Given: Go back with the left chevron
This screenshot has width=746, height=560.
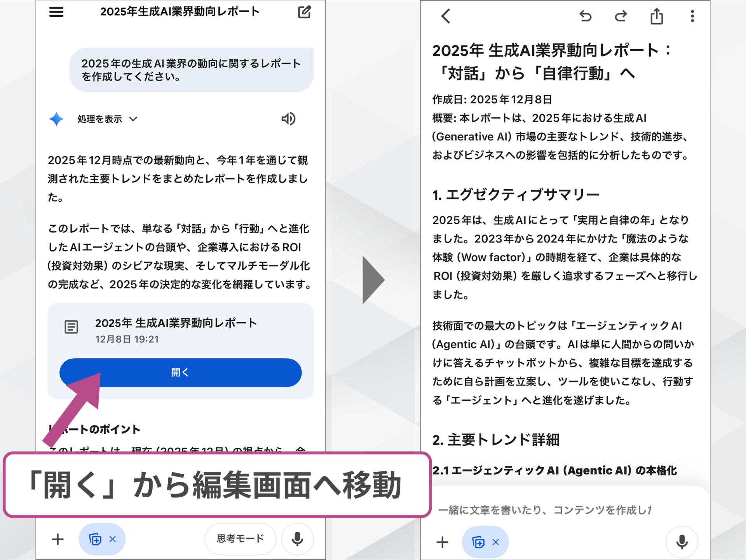Looking at the screenshot, I should [445, 16].
